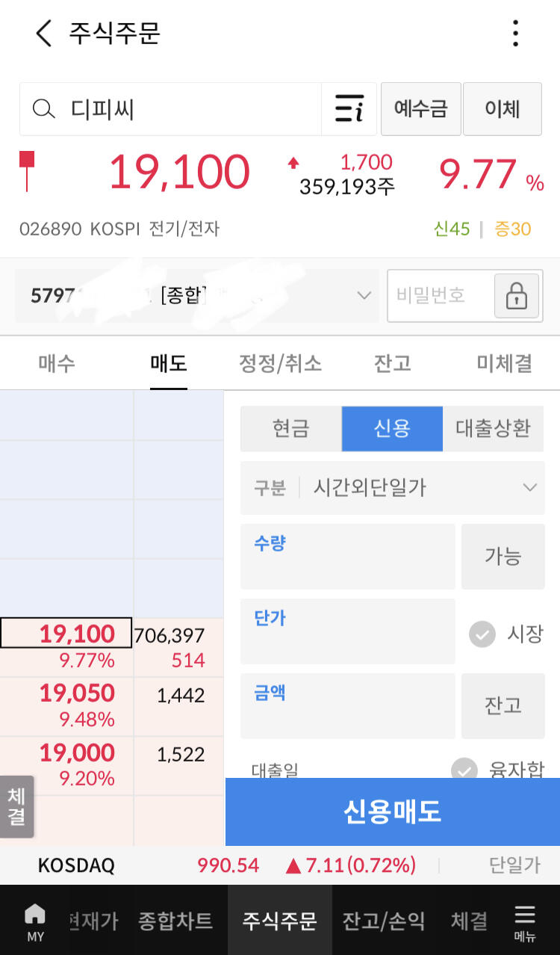Switch to the 정정/취소 tab
560x955 pixels.
pyautogui.click(x=280, y=364)
